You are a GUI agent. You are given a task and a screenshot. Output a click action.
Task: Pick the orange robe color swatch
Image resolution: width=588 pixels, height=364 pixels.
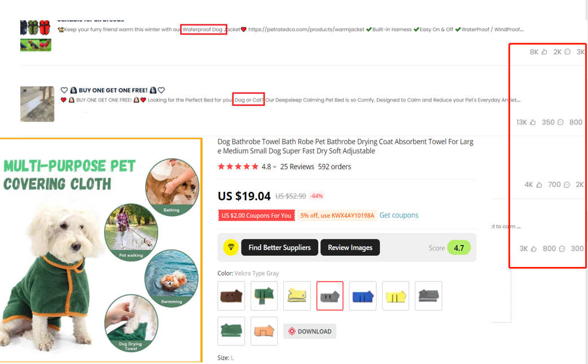coord(264,331)
